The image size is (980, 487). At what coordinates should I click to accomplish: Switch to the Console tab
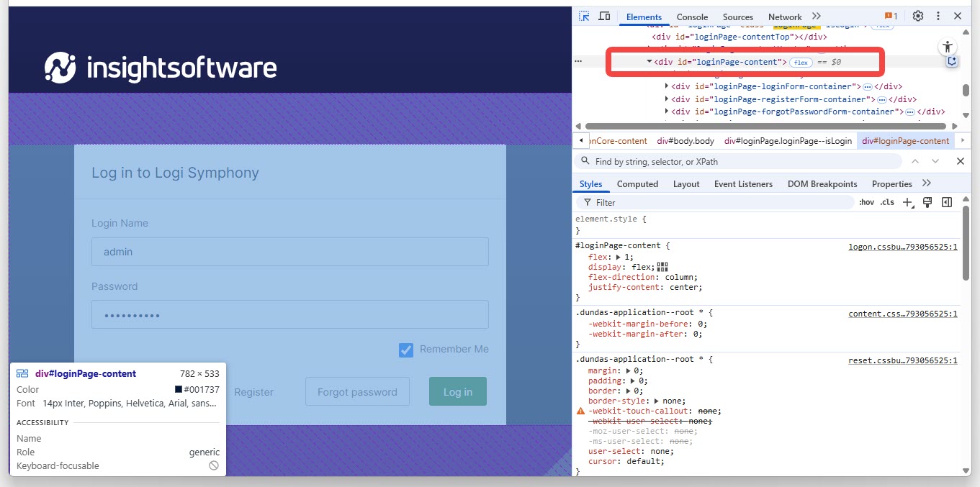point(691,16)
